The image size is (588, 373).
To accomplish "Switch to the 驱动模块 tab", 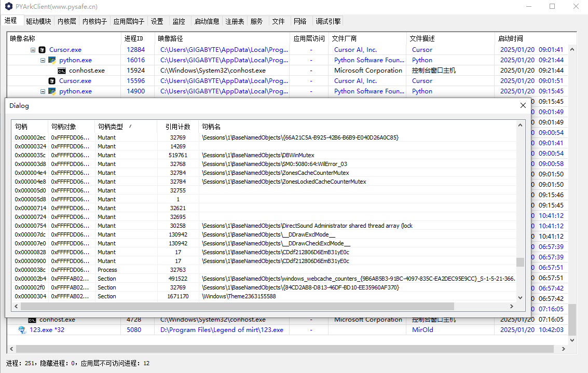I will tap(39, 21).
